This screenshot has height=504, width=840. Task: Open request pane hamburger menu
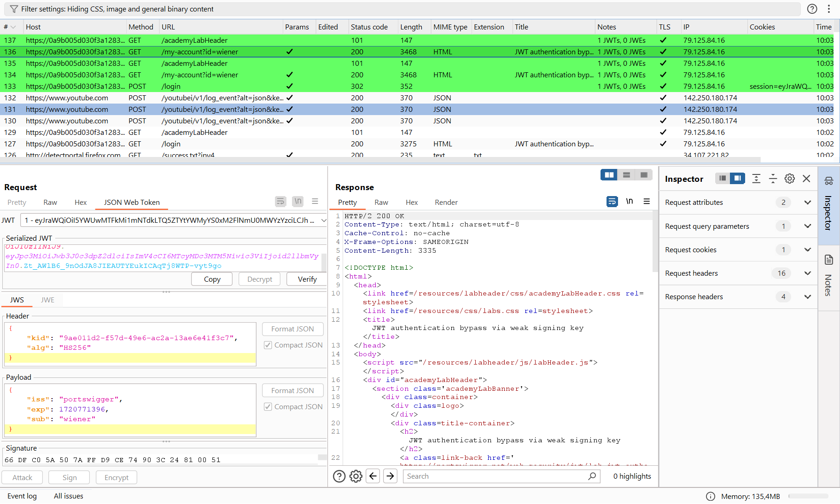pyautogui.click(x=315, y=202)
